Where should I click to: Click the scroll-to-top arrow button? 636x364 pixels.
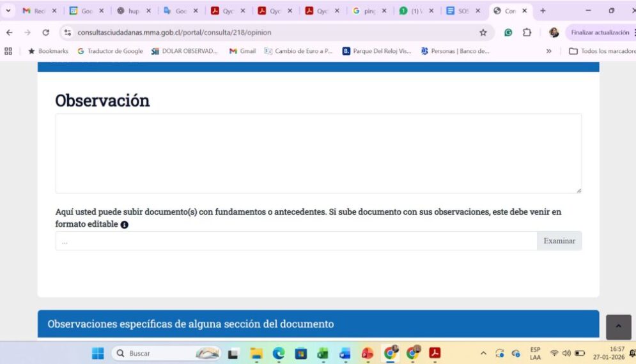[618, 326]
